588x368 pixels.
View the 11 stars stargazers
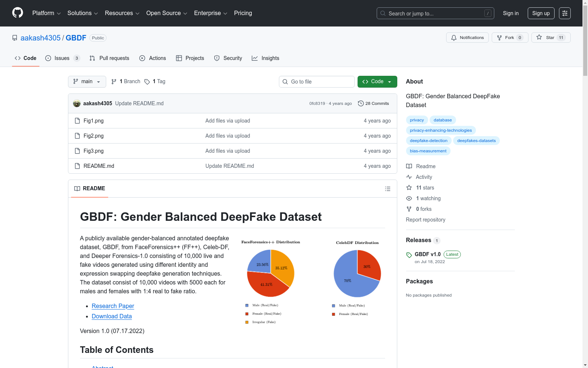pyautogui.click(x=420, y=188)
